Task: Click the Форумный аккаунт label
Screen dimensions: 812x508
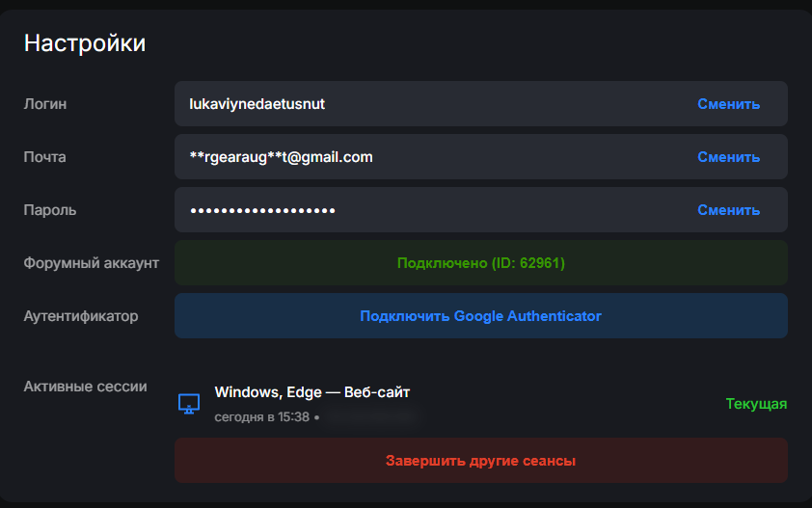Action: (x=91, y=263)
